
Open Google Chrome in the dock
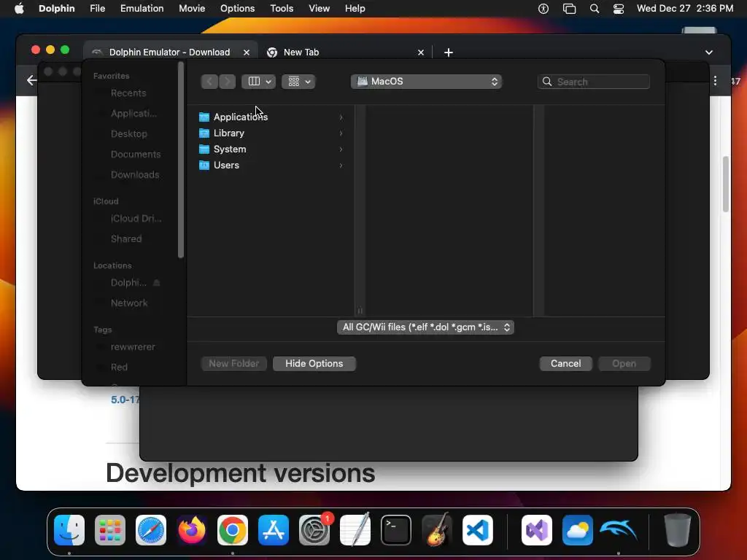tap(233, 530)
